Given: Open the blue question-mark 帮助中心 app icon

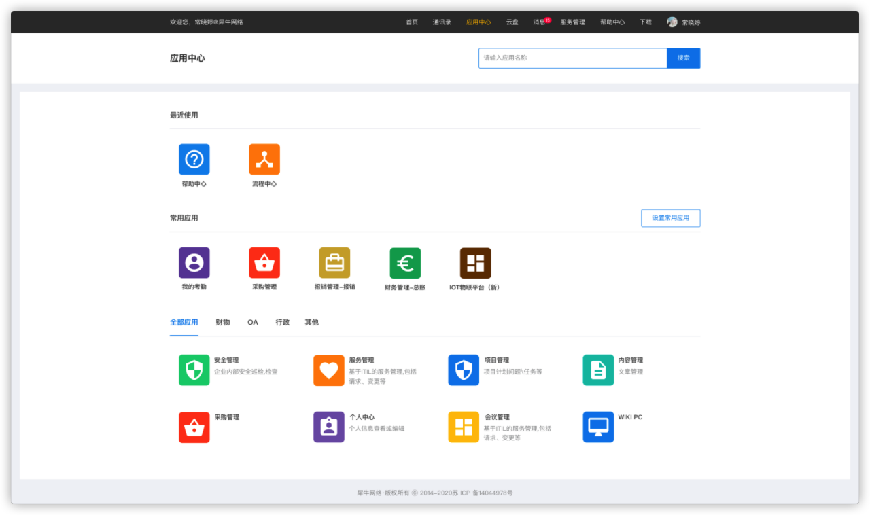Looking at the screenshot, I should pyautogui.click(x=194, y=159).
